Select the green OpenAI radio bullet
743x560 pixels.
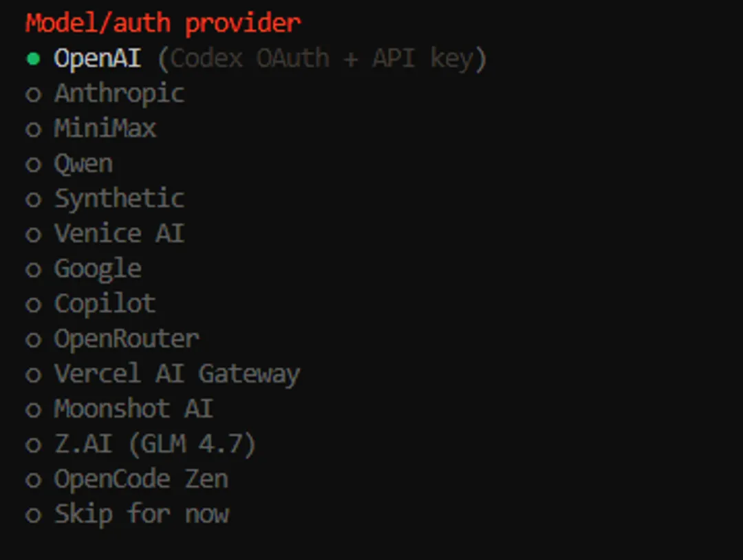pyautogui.click(x=33, y=59)
